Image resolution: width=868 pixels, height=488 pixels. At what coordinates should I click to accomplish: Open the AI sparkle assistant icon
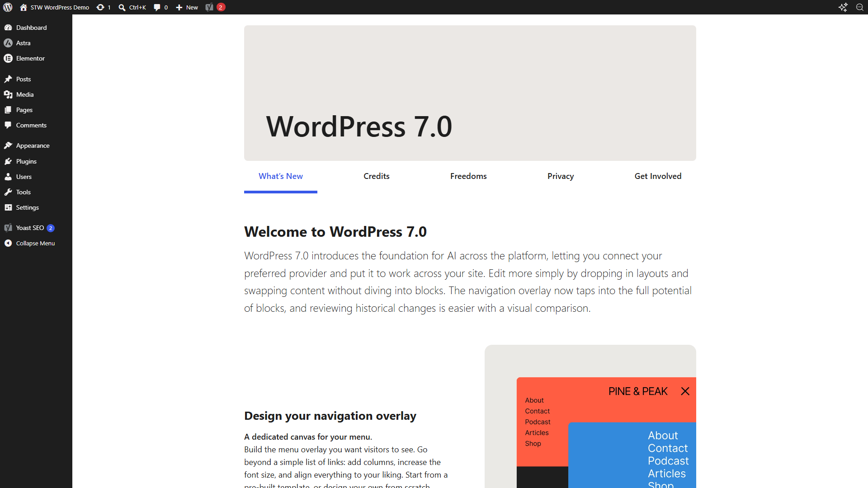pyautogui.click(x=843, y=7)
